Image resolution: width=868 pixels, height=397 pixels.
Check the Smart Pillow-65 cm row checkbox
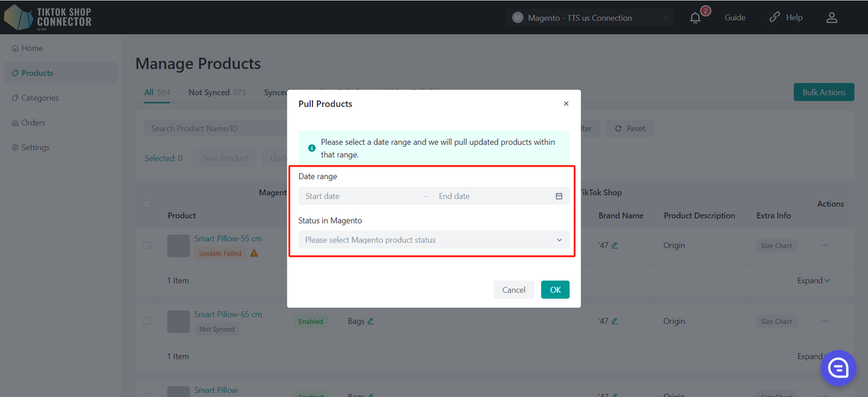tap(147, 321)
